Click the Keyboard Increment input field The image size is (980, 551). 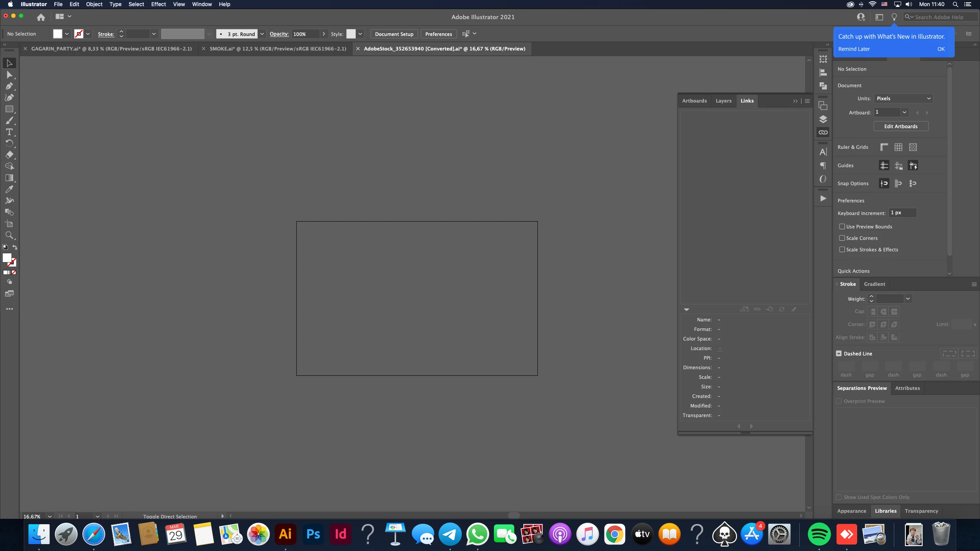pos(902,213)
